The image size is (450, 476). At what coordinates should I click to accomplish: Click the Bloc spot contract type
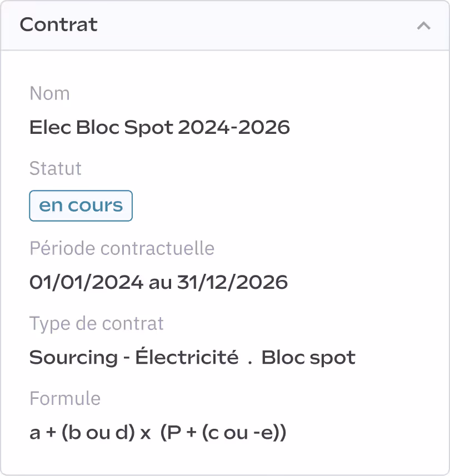308,358
